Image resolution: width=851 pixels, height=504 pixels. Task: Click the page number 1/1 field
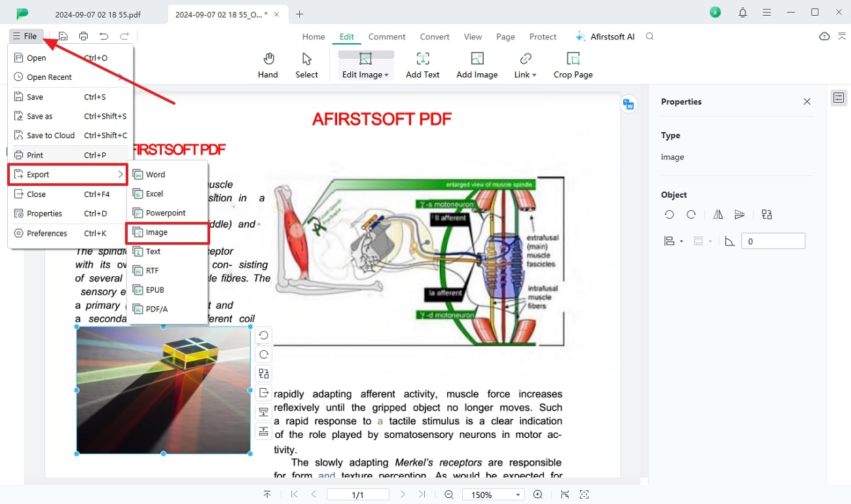click(x=358, y=495)
